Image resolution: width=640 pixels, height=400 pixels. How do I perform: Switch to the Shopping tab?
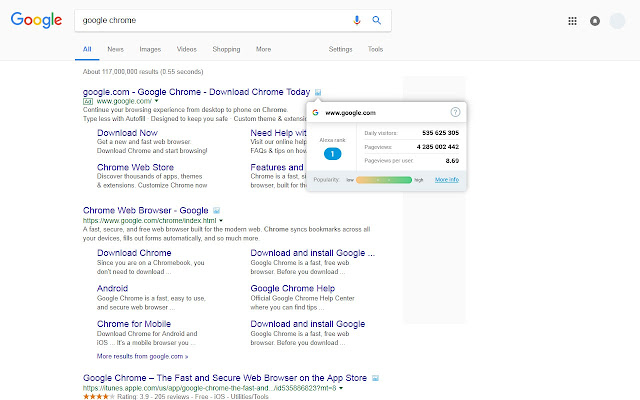(x=226, y=49)
